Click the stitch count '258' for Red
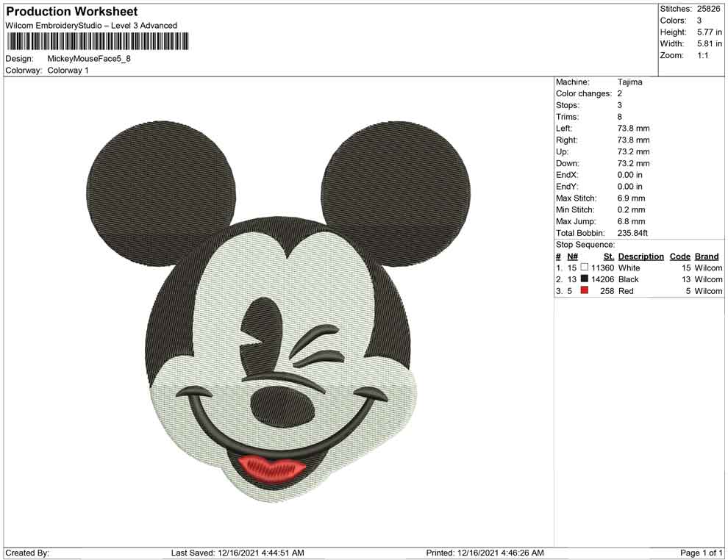Image resolution: width=728 pixels, height=560 pixels. click(x=607, y=291)
